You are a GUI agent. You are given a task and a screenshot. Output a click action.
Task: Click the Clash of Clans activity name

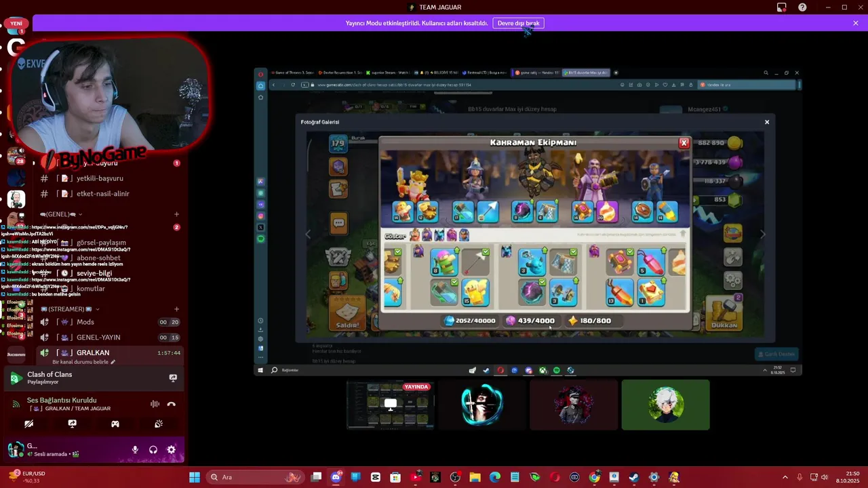50,374
